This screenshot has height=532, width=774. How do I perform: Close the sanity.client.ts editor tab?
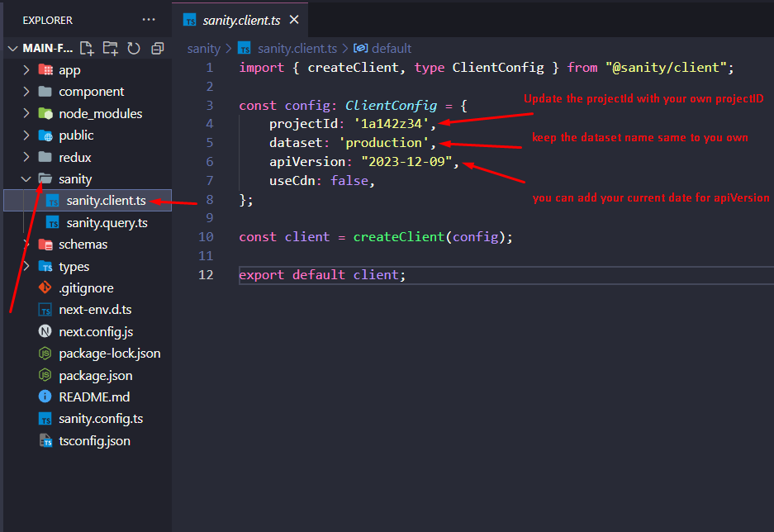tap(294, 20)
